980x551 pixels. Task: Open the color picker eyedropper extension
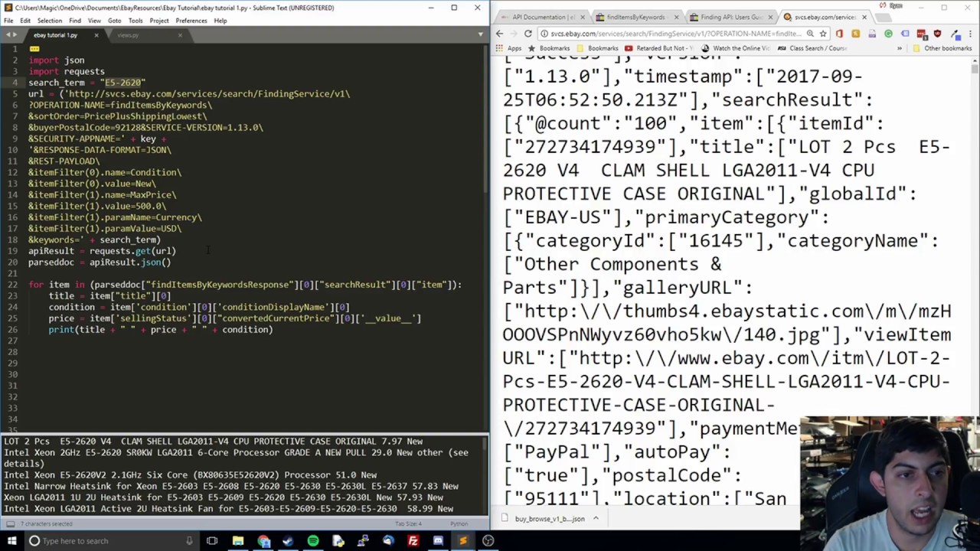[955, 34]
